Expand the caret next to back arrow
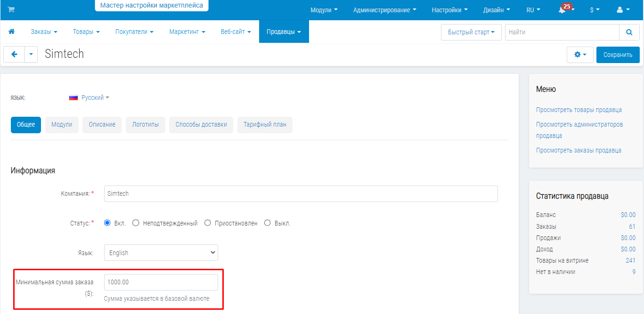 (31, 54)
